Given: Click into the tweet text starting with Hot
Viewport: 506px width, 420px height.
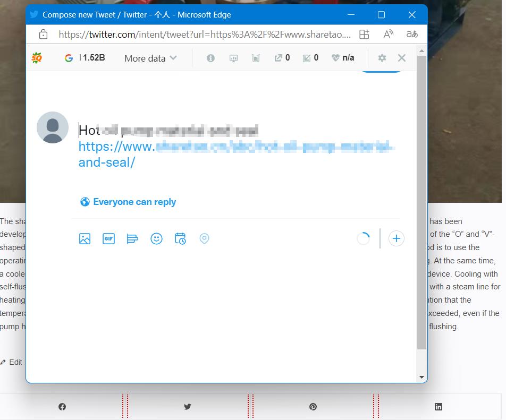Looking at the screenshot, I should coord(168,130).
